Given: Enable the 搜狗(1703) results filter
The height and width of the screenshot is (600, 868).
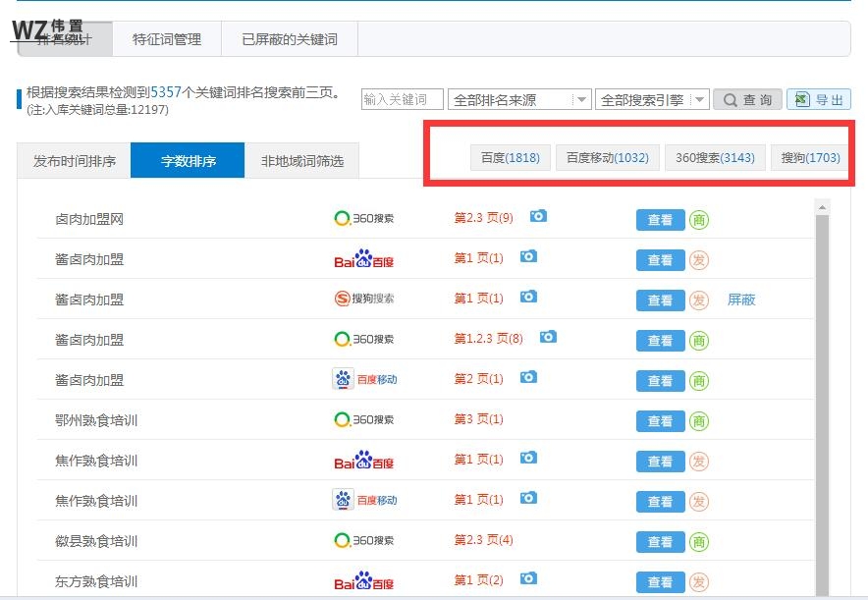Looking at the screenshot, I should click(809, 157).
